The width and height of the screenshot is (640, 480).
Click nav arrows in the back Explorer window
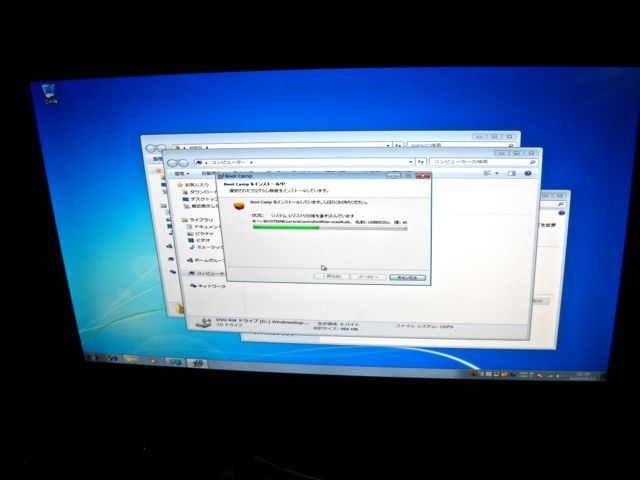[x=156, y=148]
